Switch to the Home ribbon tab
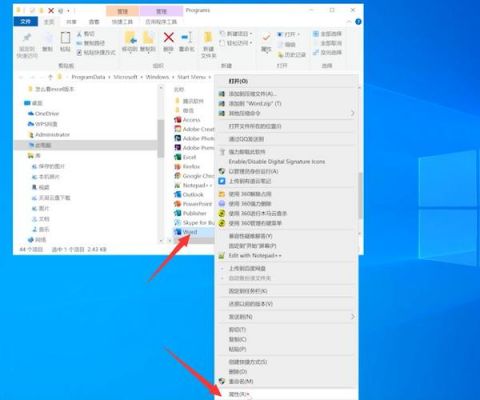480x400 pixels. point(49,22)
